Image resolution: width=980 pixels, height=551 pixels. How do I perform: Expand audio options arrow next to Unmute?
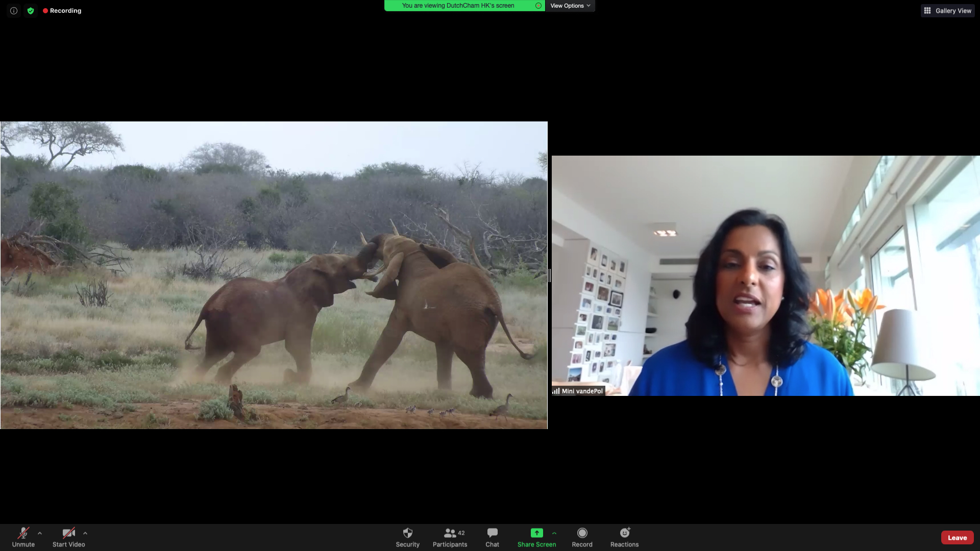[x=40, y=533]
